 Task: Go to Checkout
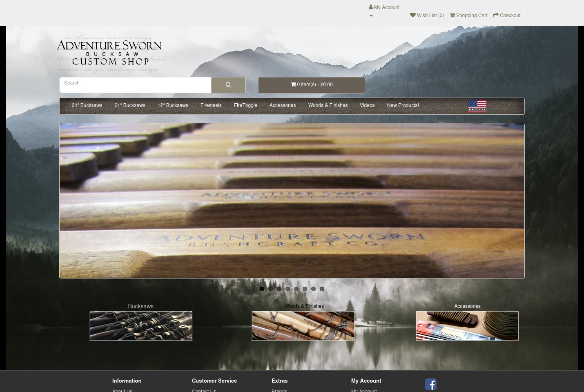click(506, 16)
